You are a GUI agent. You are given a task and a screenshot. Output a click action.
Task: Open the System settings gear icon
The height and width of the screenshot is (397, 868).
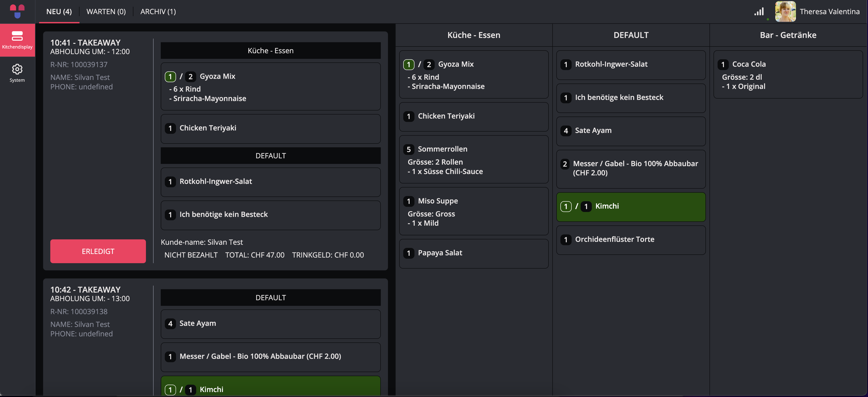17,69
